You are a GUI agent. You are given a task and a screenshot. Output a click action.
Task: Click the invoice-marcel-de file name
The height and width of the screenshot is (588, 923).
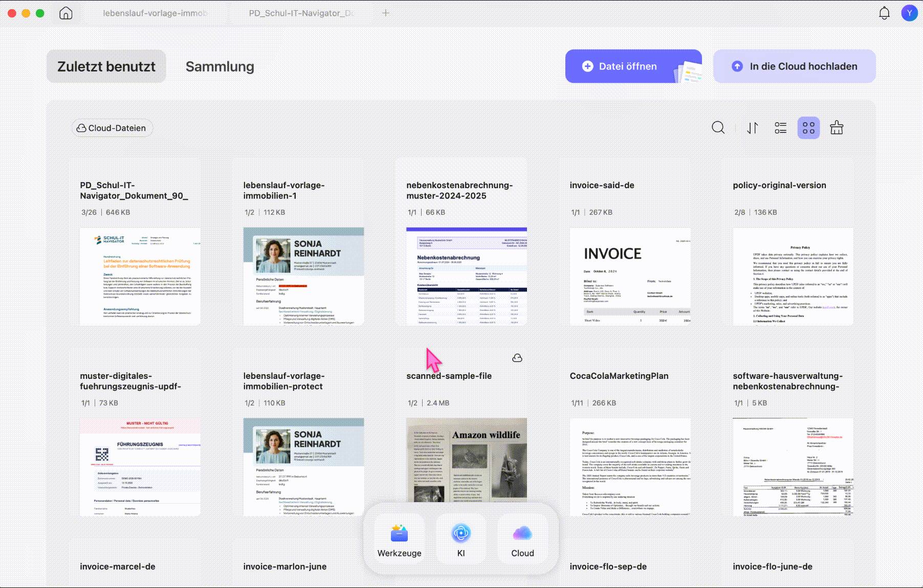coord(118,567)
